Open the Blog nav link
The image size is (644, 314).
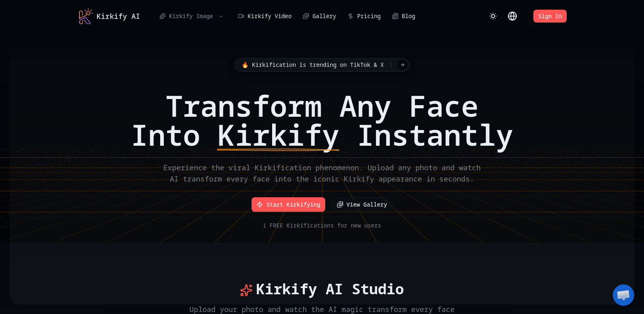pyautogui.click(x=404, y=16)
